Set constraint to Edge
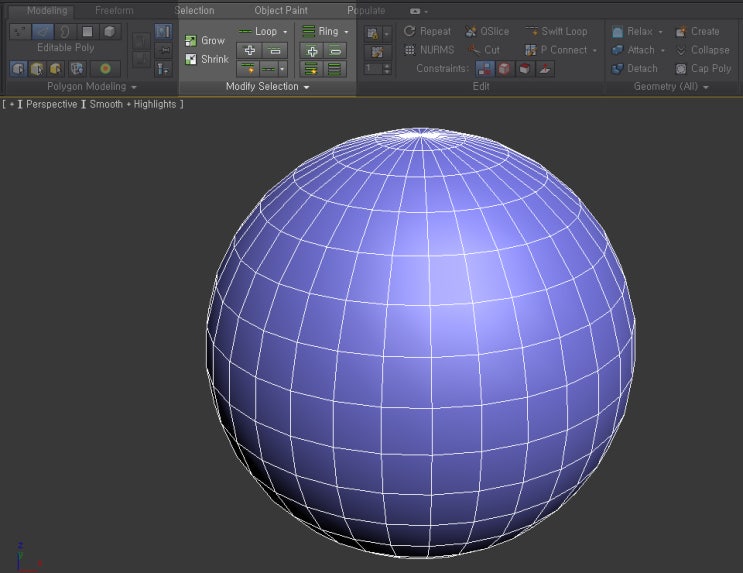This screenshot has height=573, width=743. tap(505, 69)
